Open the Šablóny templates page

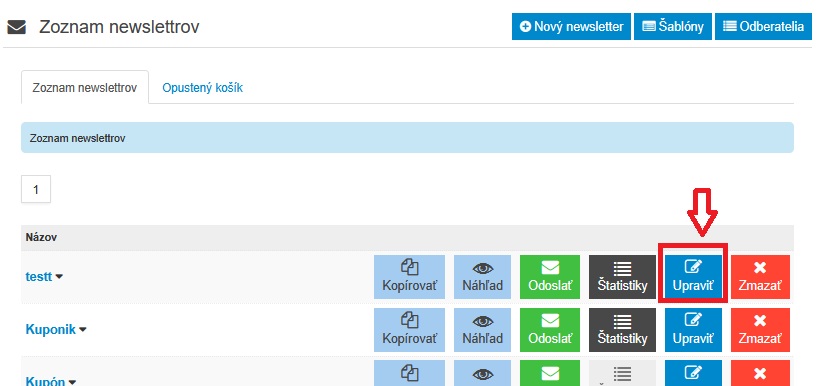(x=673, y=27)
